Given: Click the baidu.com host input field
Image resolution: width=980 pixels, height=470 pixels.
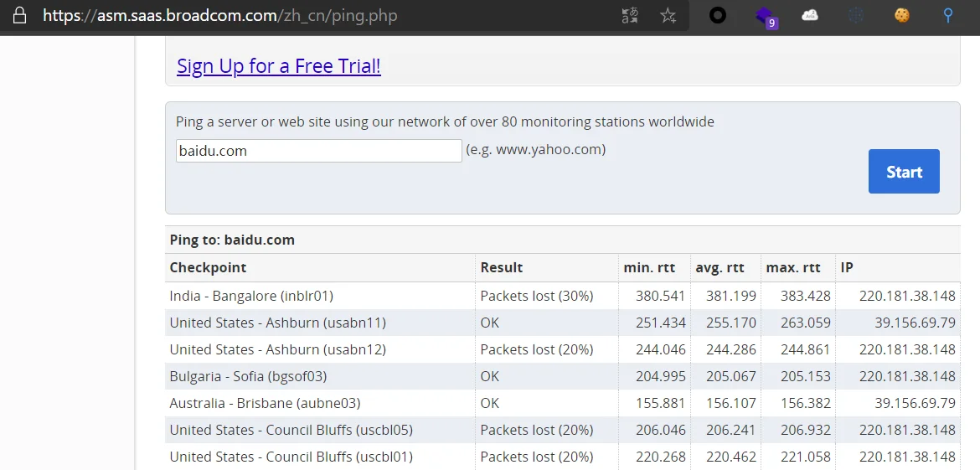Looking at the screenshot, I should click(x=319, y=151).
